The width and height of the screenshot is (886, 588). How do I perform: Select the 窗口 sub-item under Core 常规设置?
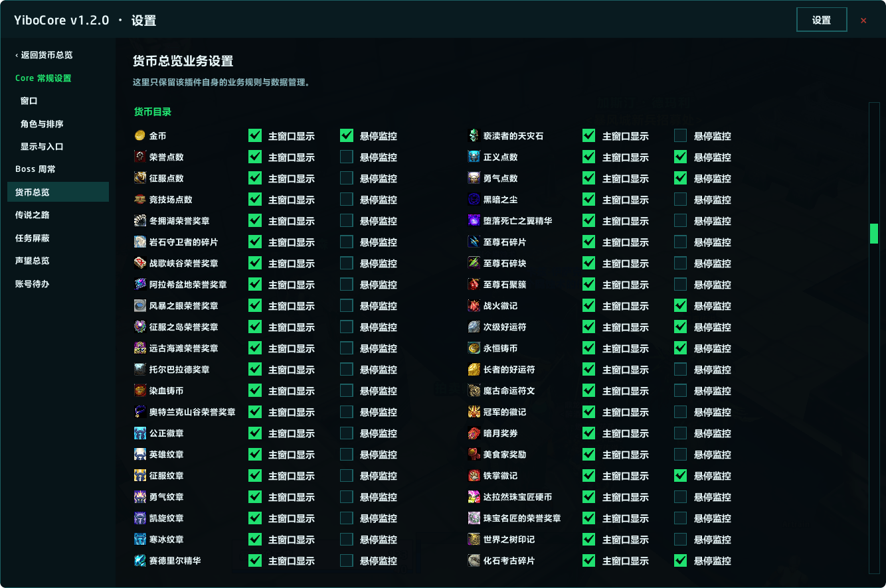pyautogui.click(x=58, y=101)
